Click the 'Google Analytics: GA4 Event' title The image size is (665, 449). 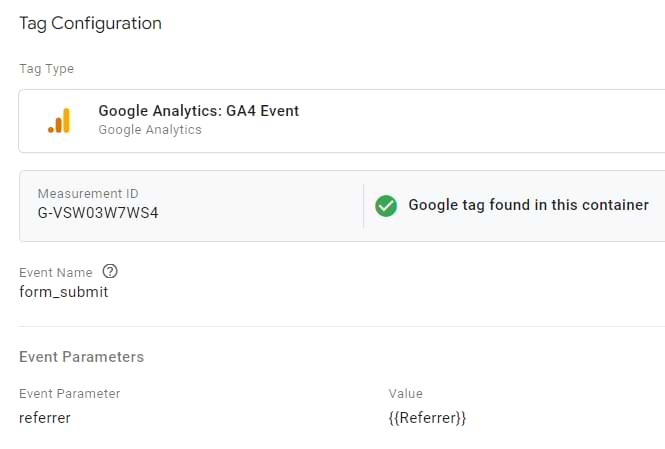click(198, 111)
